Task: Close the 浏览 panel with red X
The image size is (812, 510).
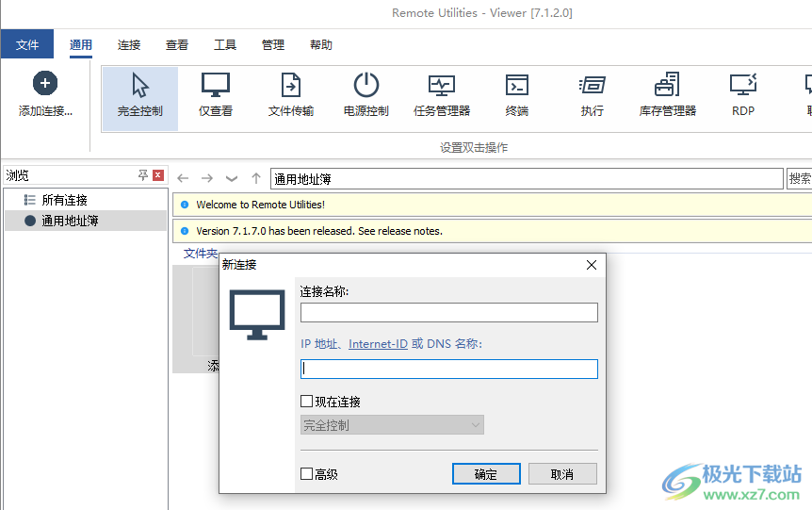Action: [158, 175]
